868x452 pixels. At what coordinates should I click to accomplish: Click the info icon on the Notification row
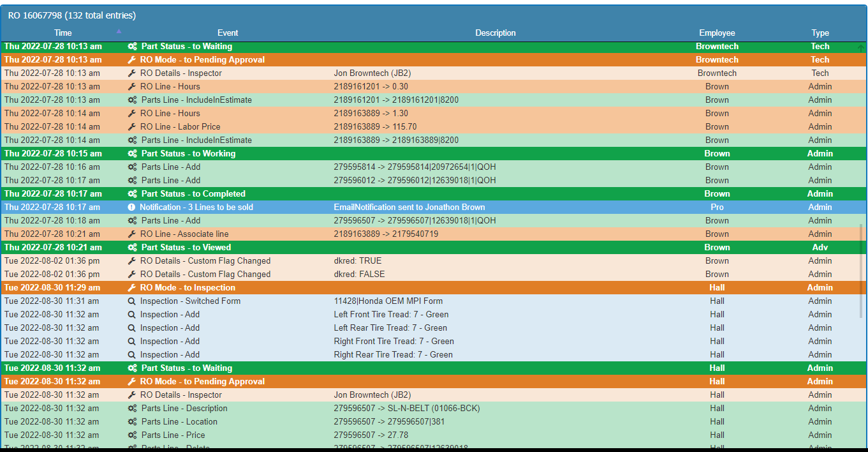(x=132, y=207)
